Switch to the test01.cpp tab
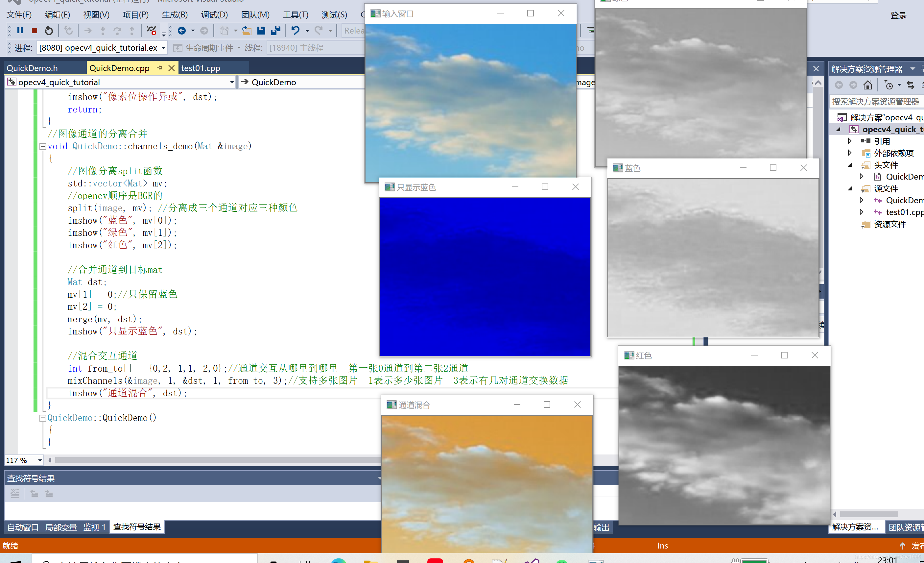 [x=201, y=68]
